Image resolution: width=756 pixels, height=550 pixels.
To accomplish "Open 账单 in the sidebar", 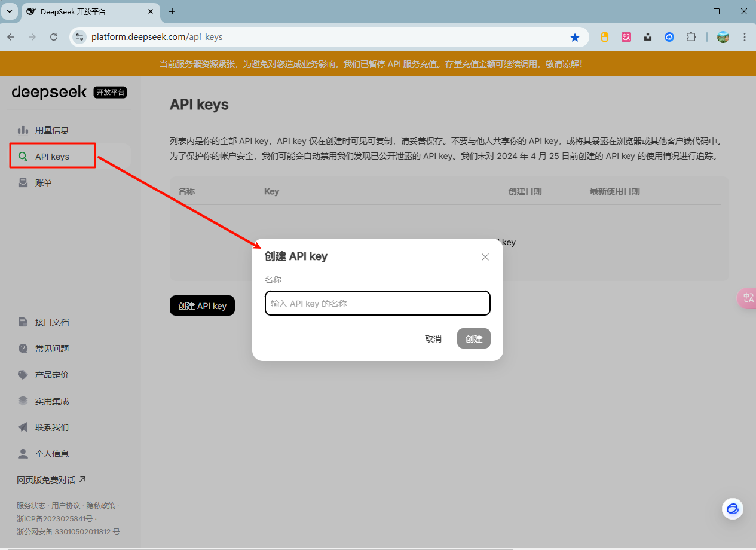I will pyautogui.click(x=71, y=183).
